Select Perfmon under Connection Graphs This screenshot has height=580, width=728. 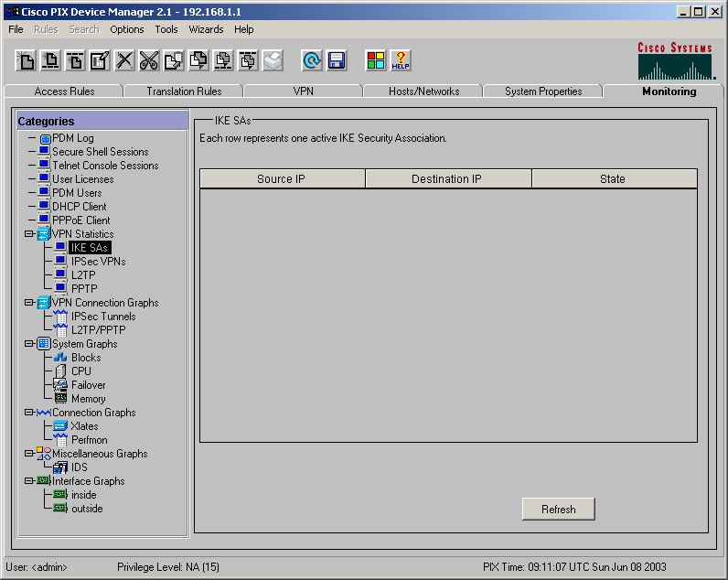point(89,440)
